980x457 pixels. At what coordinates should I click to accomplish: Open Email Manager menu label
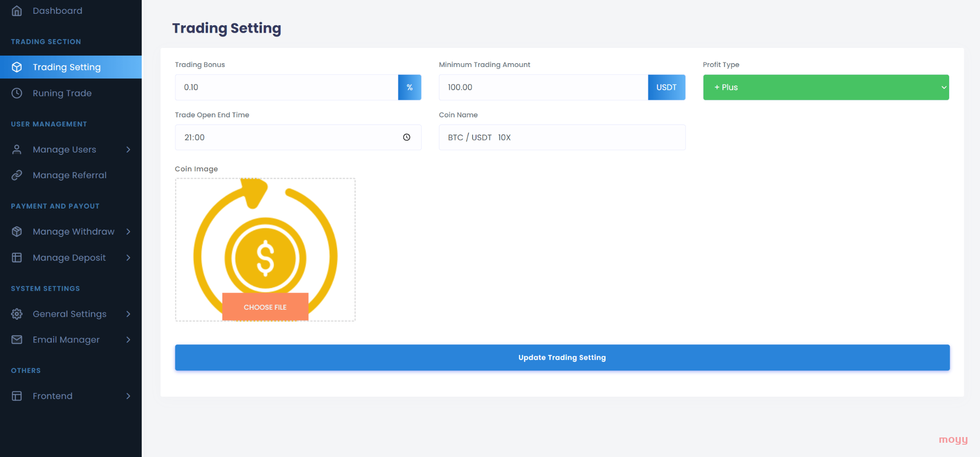point(67,340)
